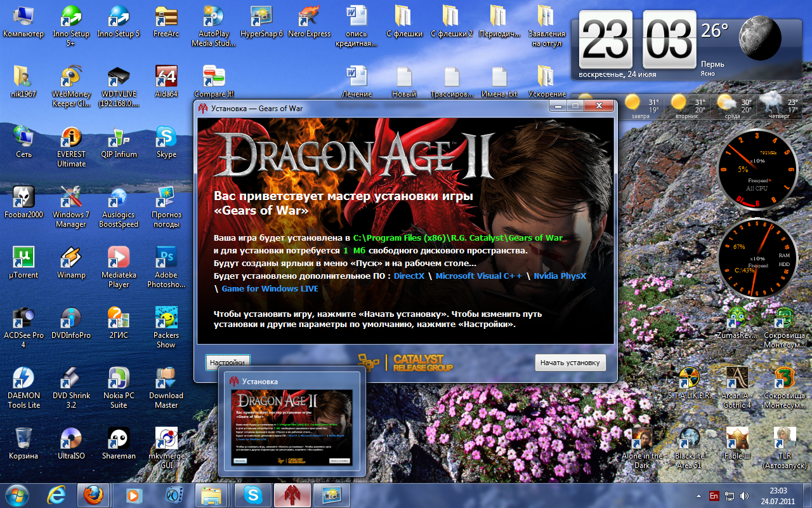Open Windows Explorer folder on the taskbar

coord(211,495)
